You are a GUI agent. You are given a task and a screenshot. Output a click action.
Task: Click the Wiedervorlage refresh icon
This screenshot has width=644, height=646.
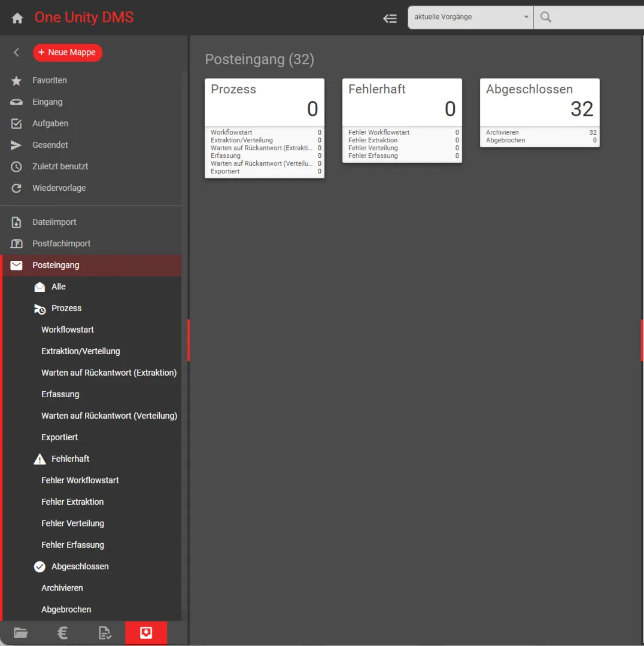(17, 188)
